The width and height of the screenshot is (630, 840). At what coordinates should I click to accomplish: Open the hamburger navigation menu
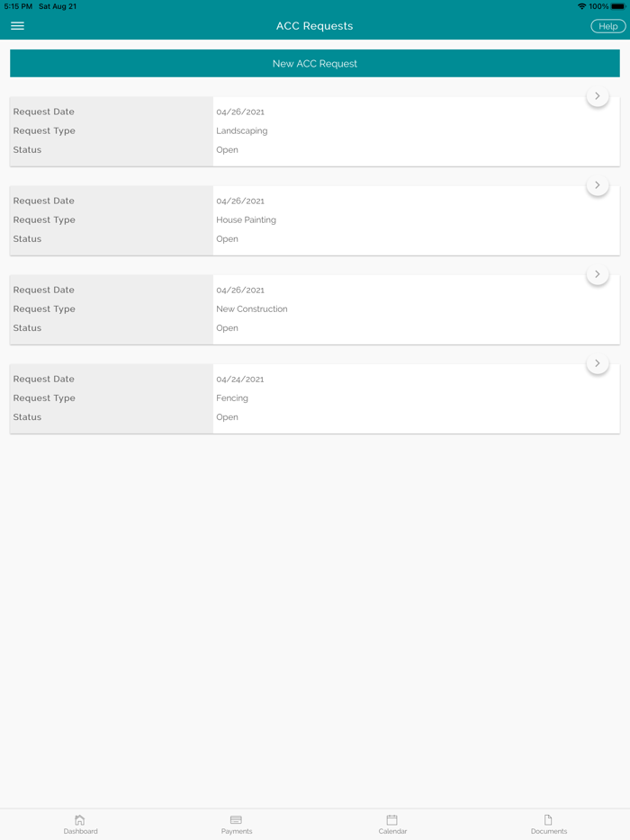pyautogui.click(x=17, y=26)
